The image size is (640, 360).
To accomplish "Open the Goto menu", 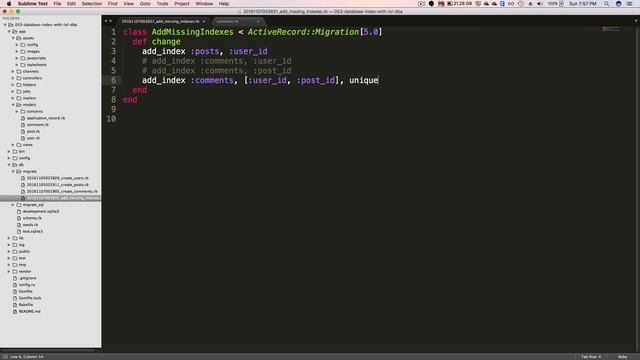I will [x=145, y=4].
